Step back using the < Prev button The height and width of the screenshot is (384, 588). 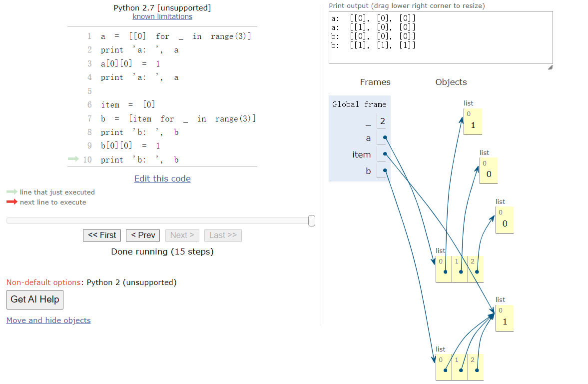pyautogui.click(x=143, y=235)
